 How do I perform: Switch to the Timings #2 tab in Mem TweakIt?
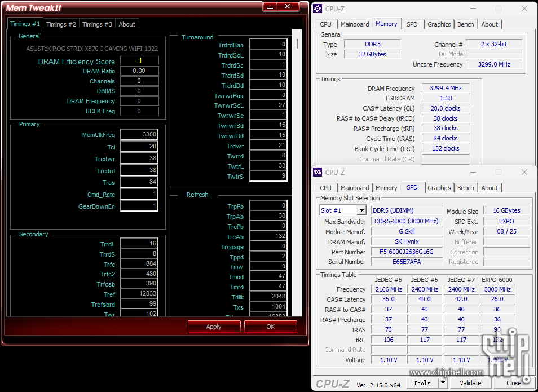coord(61,24)
